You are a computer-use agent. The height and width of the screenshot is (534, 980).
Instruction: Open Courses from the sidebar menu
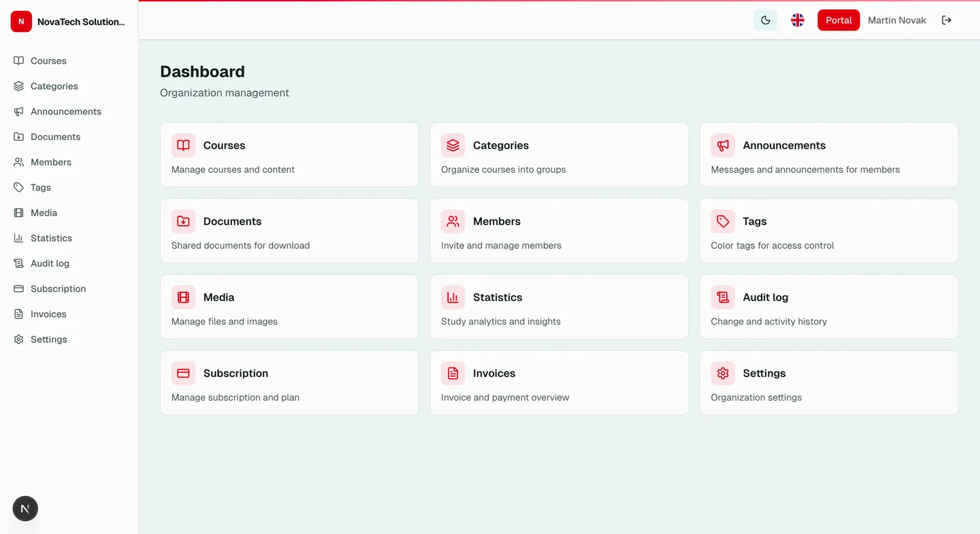coord(48,61)
